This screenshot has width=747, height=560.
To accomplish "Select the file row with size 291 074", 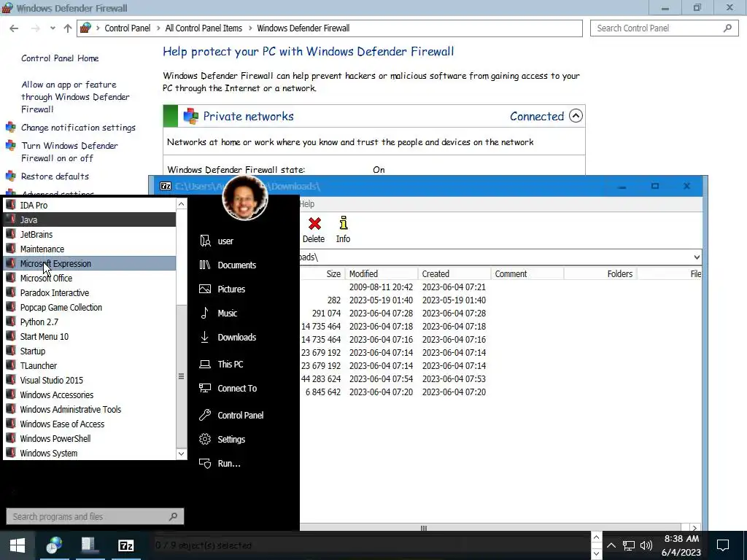I will [x=500, y=314].
